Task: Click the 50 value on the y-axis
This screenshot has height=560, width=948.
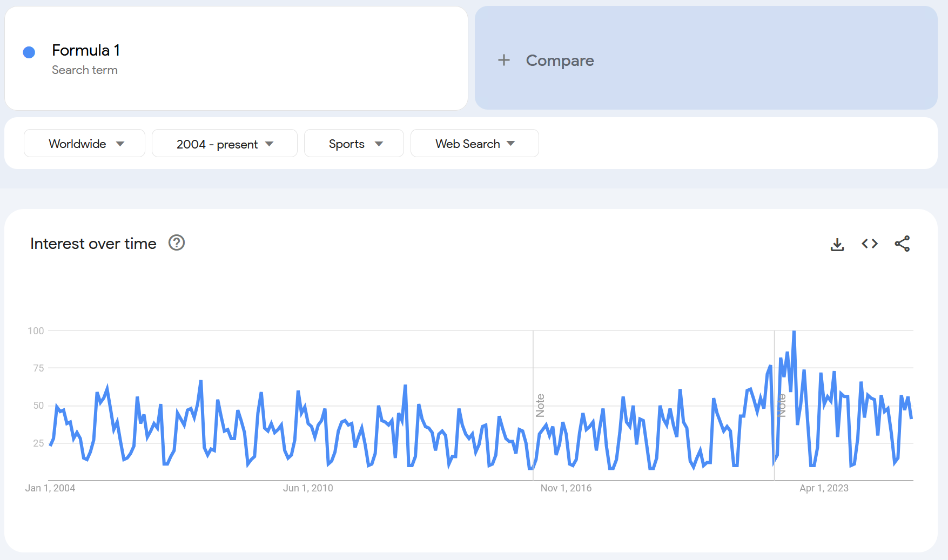Action: click(38, 406)
